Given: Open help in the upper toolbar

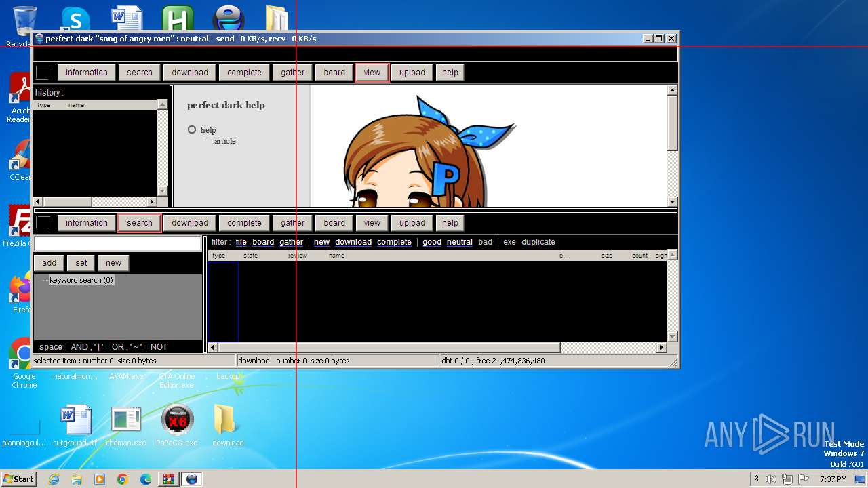Looking at the screenshot, I should pos(450,73).
